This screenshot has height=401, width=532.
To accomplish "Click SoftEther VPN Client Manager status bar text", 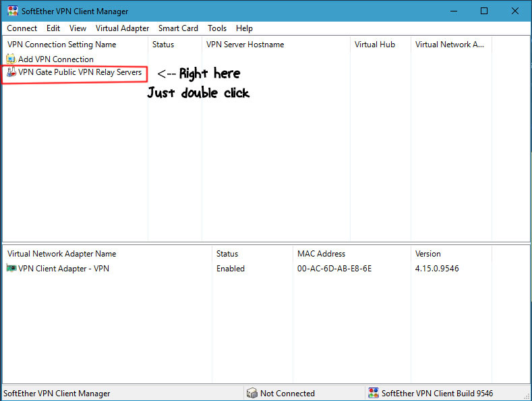I will pos(57,393).
